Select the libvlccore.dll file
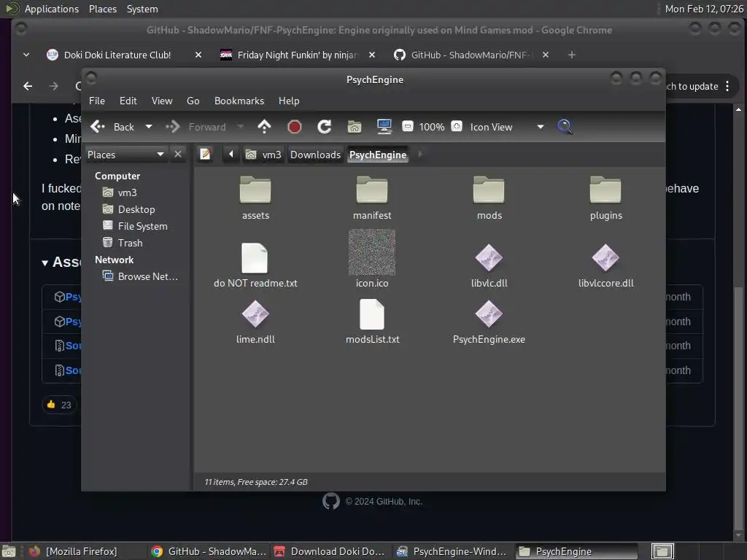The height and width of the screenshot is (560, 747). tap(605, 265)
